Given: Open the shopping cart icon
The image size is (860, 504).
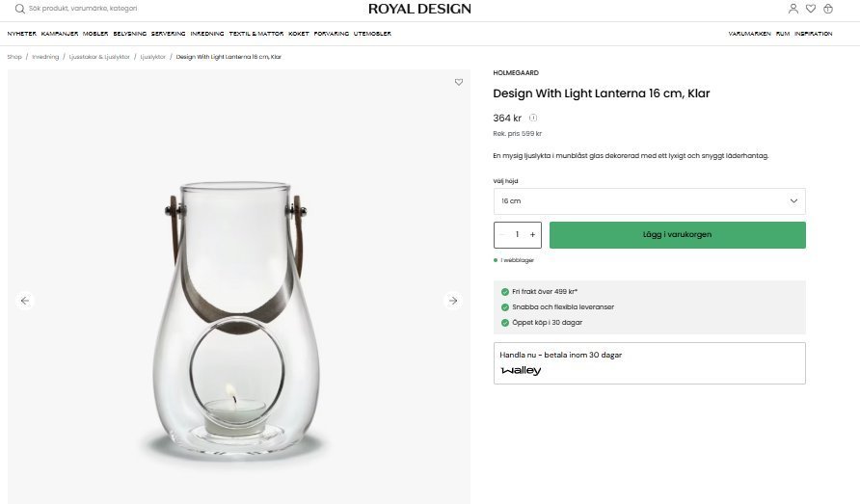Looking at the screenshot, I should tap(828, 9).
